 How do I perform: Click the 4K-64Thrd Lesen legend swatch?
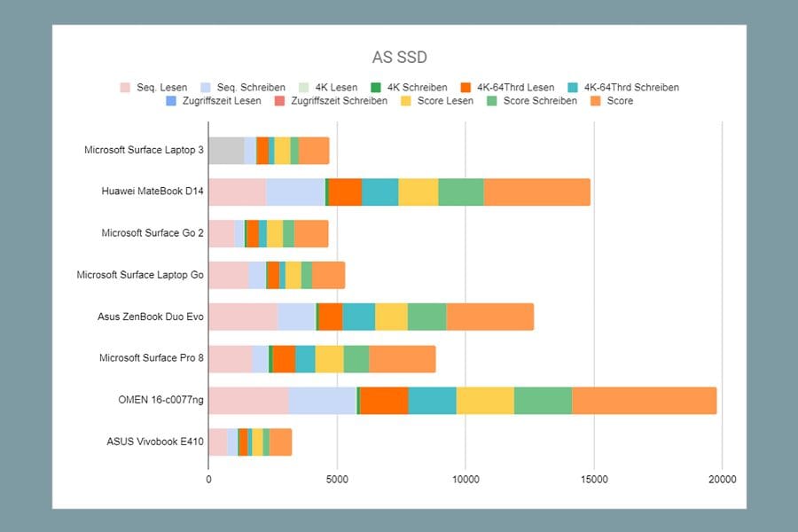click(x=465, y=88)
